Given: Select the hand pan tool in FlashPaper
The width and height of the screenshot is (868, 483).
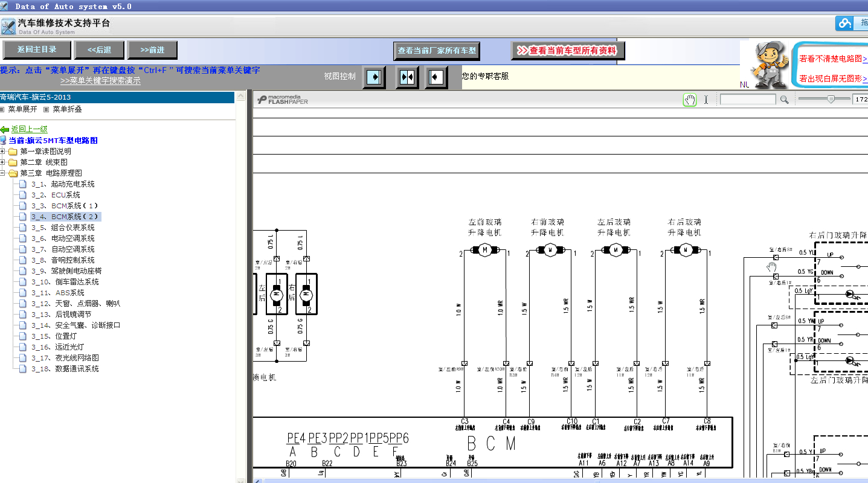Looking at the screenshot, I should [689, 100].
